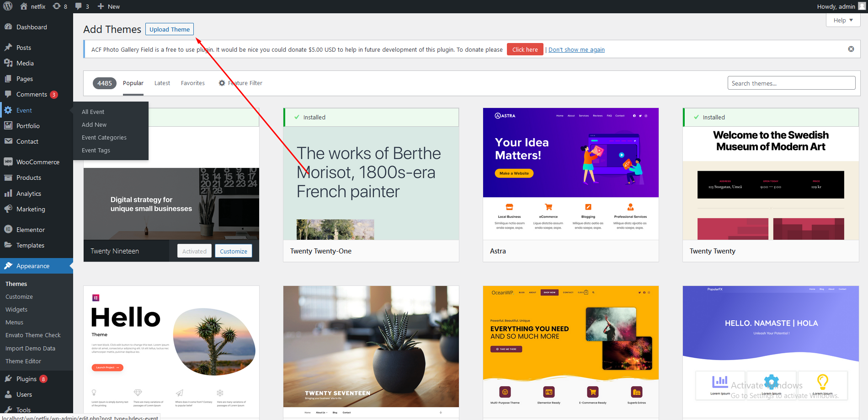Open All Event submenu item
The height and width of the screenshot is (420, 868).
[93, 112]
